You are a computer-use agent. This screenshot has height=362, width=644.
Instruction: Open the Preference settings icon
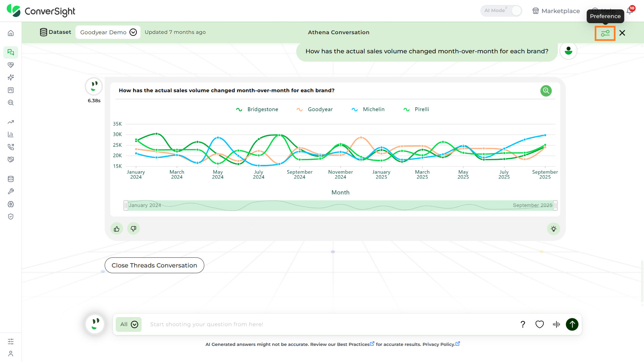click(x=605, y=33)
